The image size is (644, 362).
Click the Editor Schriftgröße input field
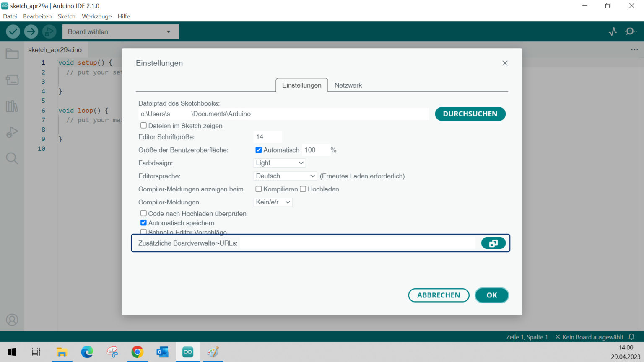(x=267, y=137)
